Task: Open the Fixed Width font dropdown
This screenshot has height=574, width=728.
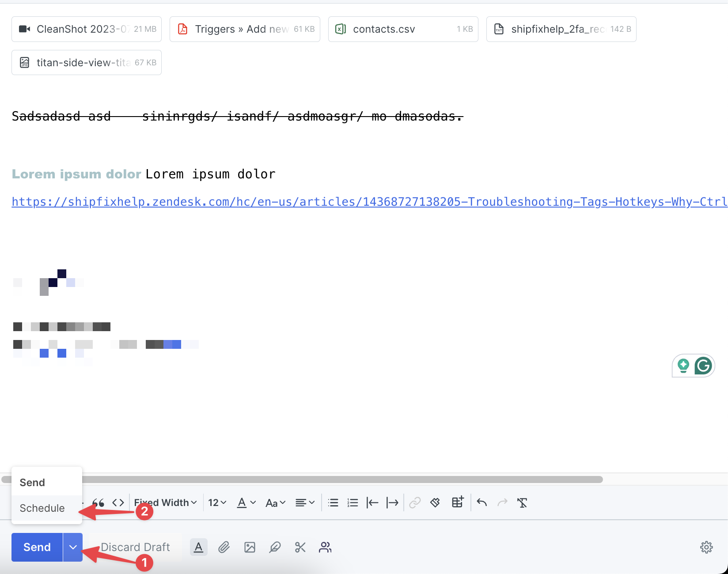Action: 166,502
